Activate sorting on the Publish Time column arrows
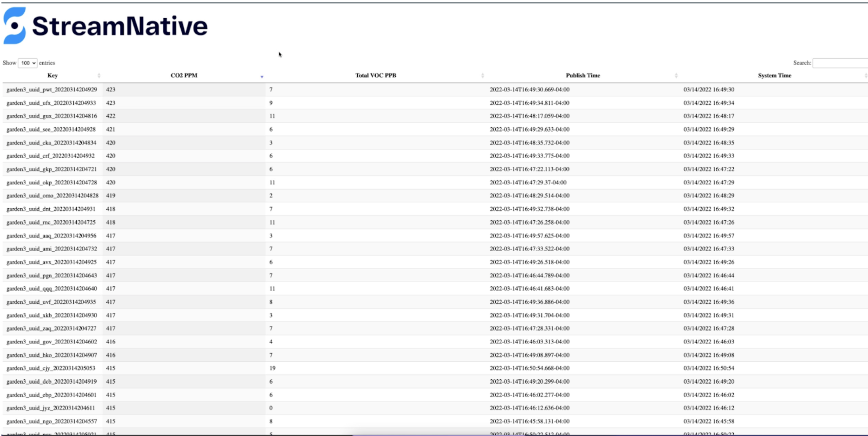The height and width of the screenshot is (436, 868). [677, 75]
